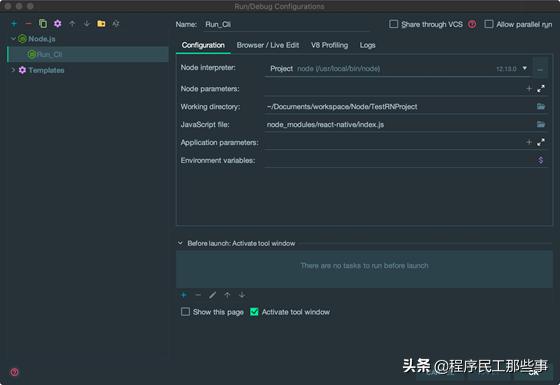Image resolution: width=560 pixels, height=385 pixels.
Task: Browse for Working directory folder
Action: click(541, 106)
